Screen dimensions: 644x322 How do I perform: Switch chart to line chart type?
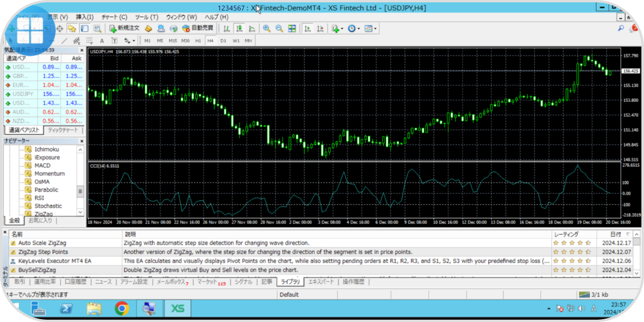tap(252, 28)
